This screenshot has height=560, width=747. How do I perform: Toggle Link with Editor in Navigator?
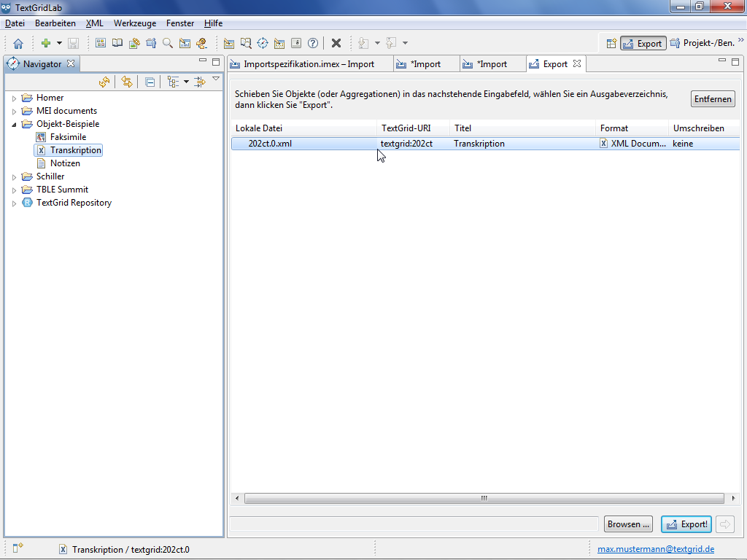pos(127,82)
